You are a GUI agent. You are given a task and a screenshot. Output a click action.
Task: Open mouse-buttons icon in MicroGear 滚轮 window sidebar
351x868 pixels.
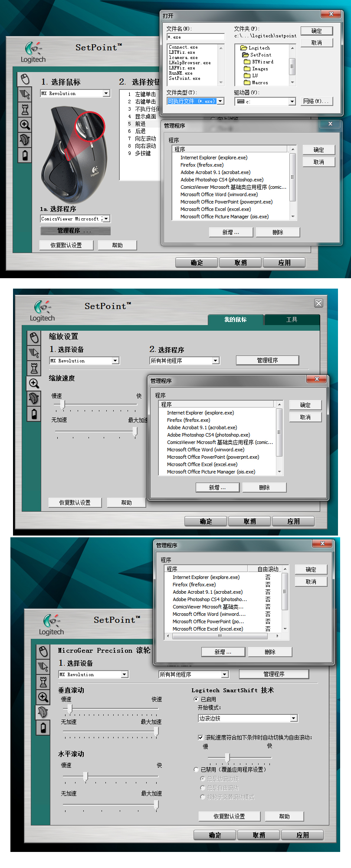pos(43,651)
